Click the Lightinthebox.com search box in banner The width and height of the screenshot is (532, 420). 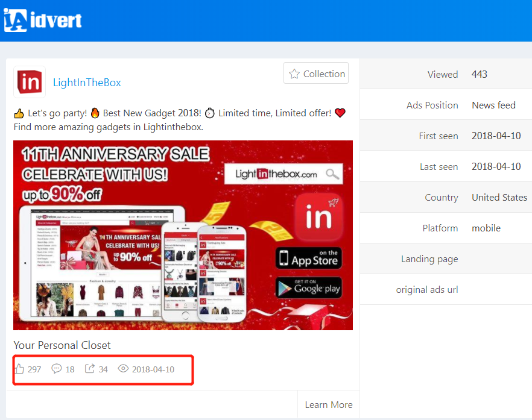pyautogui.click(x=283, y=174)
